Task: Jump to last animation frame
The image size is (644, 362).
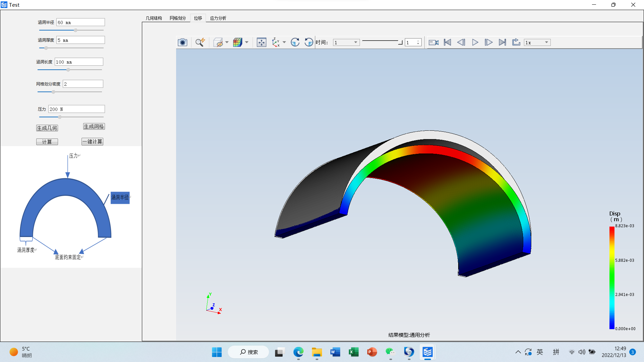Action: click(502, 42)
